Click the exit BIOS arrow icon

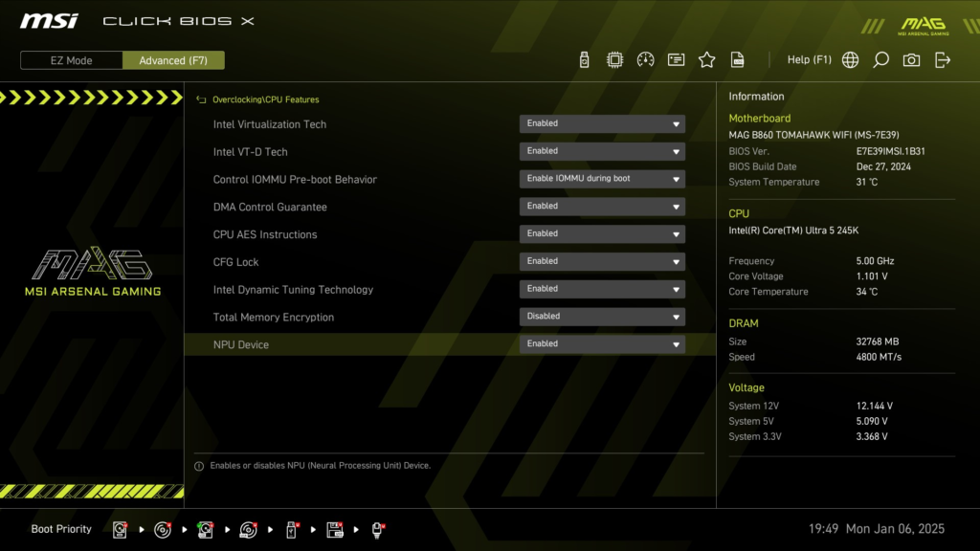point(943,58)
